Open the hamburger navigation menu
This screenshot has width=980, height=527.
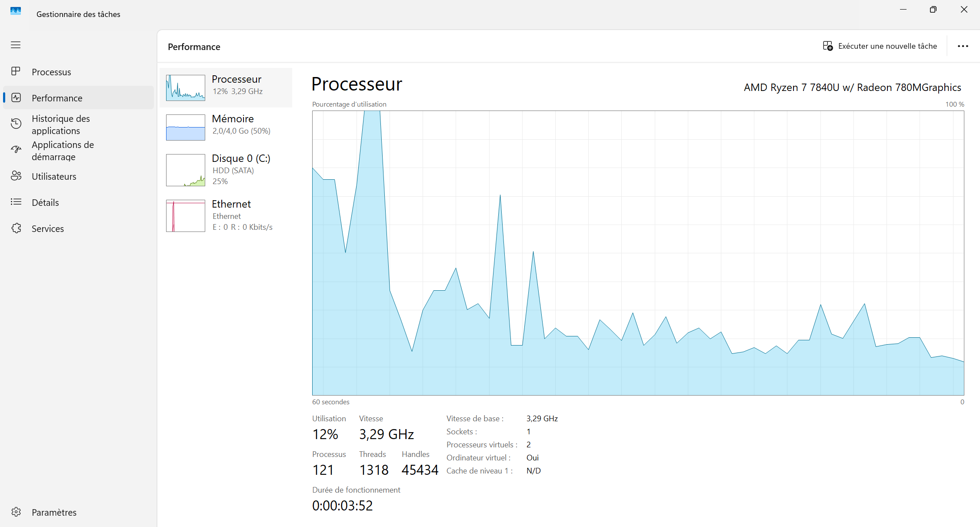coord(16,45)
